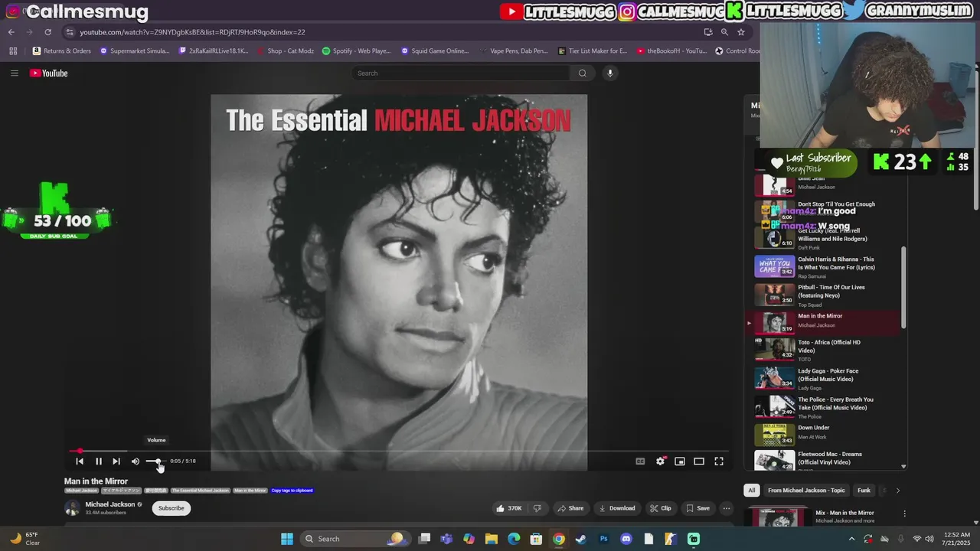Open the YouTube hamburger guide menu
Viewport: 980px width, 551px height.
[x=14, y=73]
